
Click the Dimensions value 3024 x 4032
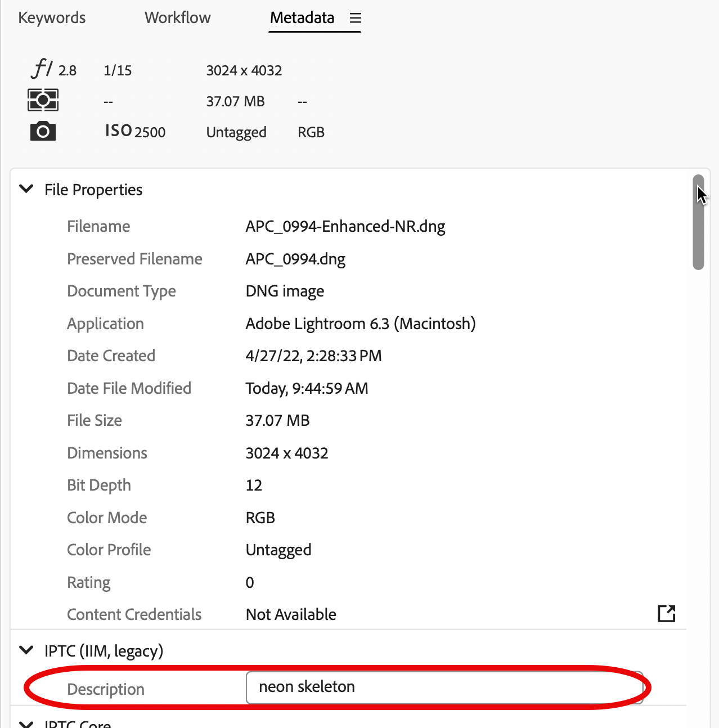tap(287, 453)
